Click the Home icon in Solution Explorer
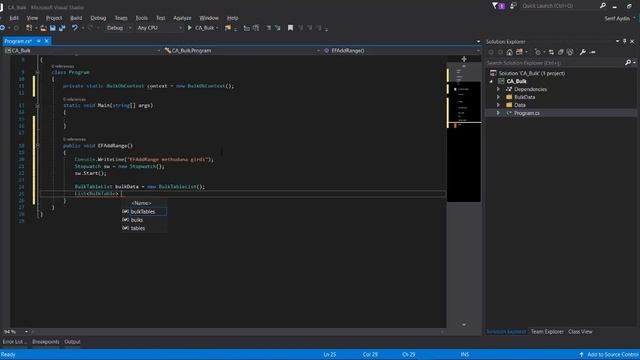640x360 pixels. coord(509,52)
